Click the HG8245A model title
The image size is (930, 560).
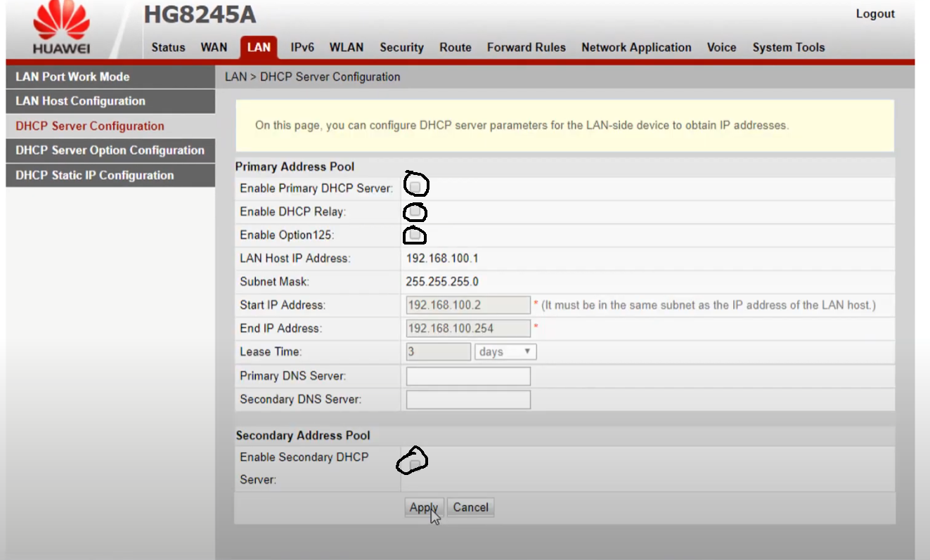point(200,15)
